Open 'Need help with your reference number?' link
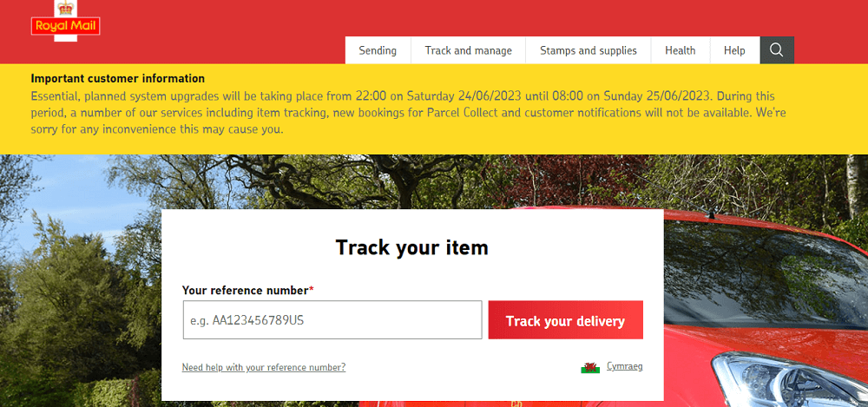 click(264, 367)
